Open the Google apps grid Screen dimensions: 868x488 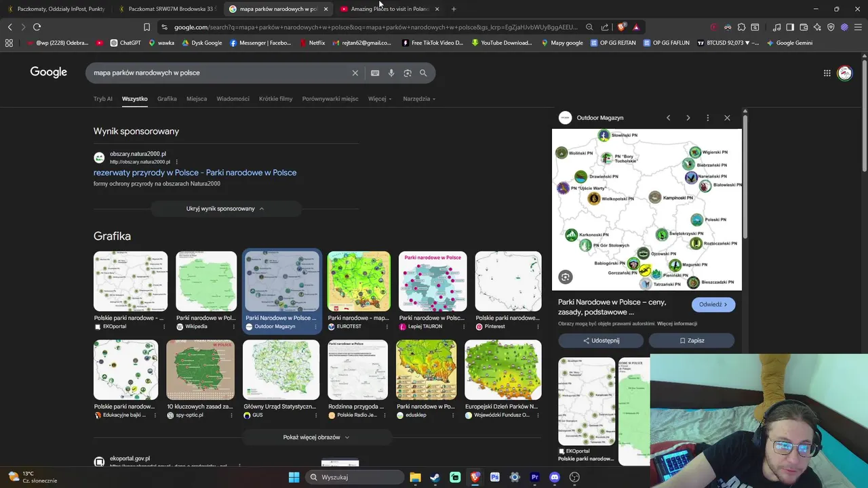[827, 73]
